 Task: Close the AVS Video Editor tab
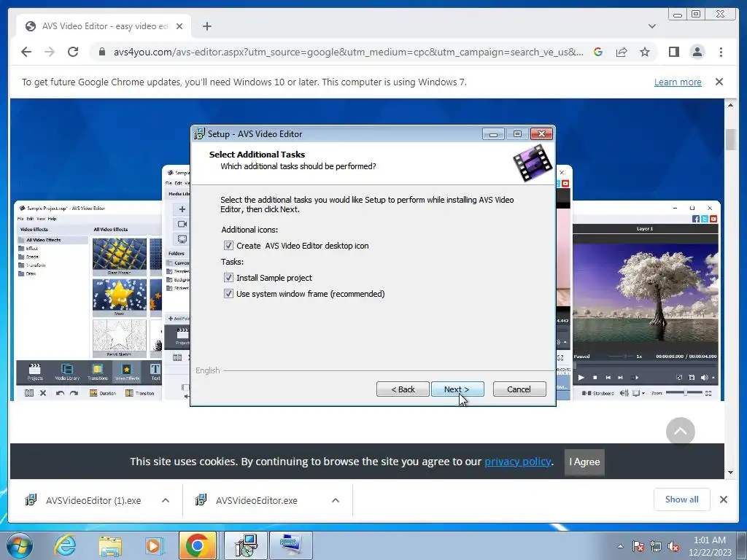[x=179, y=26]
